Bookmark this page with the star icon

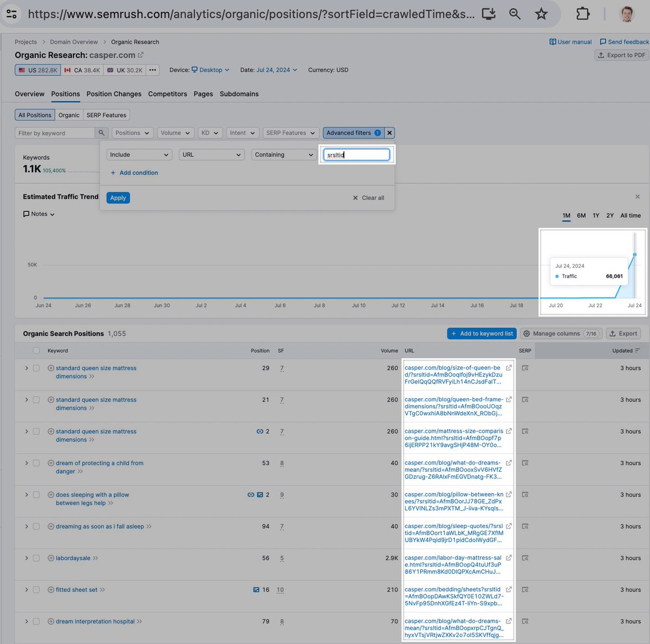(x=541, y=14)
